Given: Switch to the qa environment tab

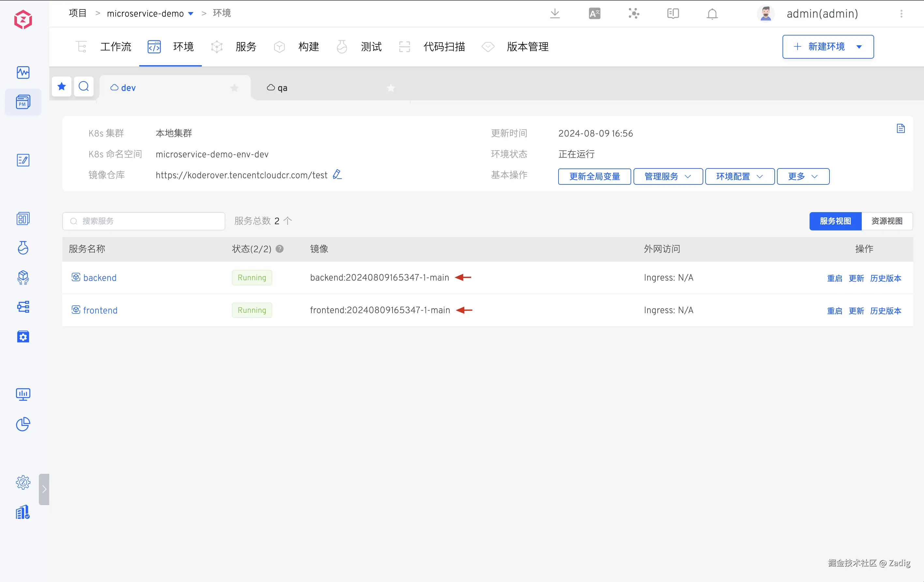Looking at the screenshot, I should (x=282, y=88).
